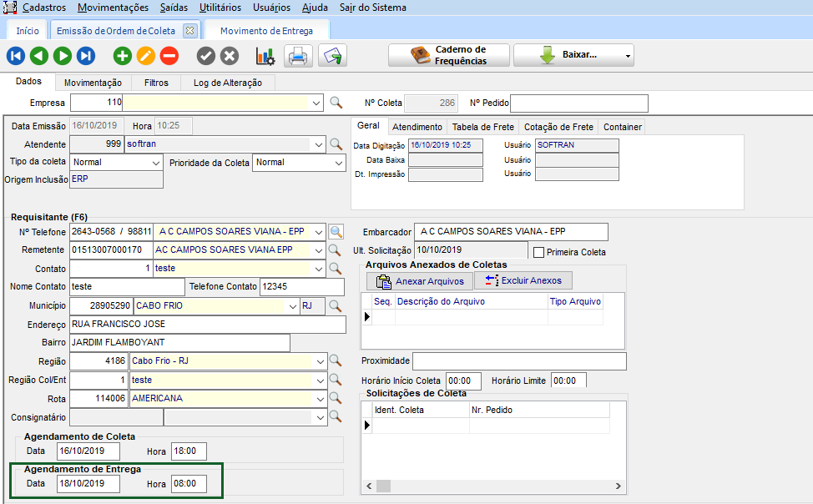813x504 pixels.
Task: Open the bar chart report icon
Action: point(265,56)
